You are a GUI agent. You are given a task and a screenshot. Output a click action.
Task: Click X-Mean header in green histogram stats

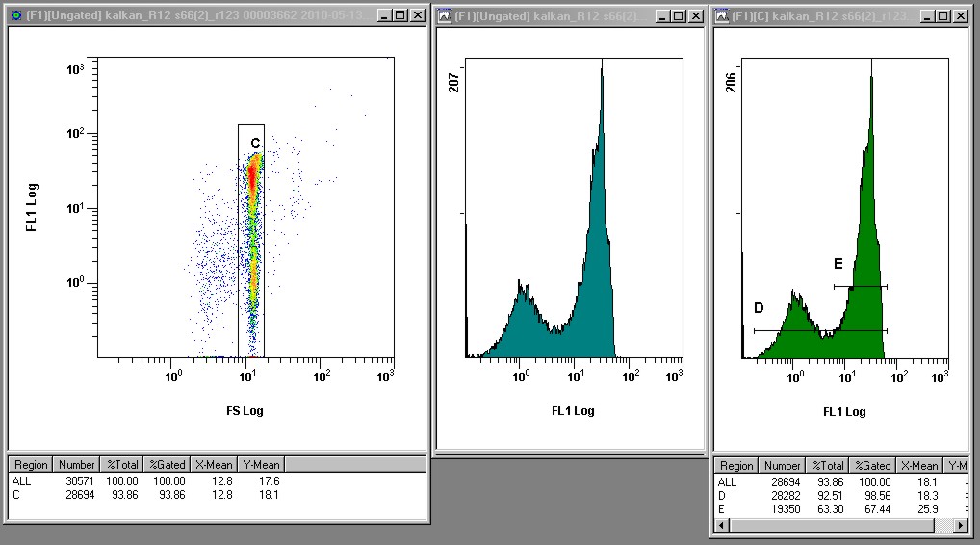919,465
